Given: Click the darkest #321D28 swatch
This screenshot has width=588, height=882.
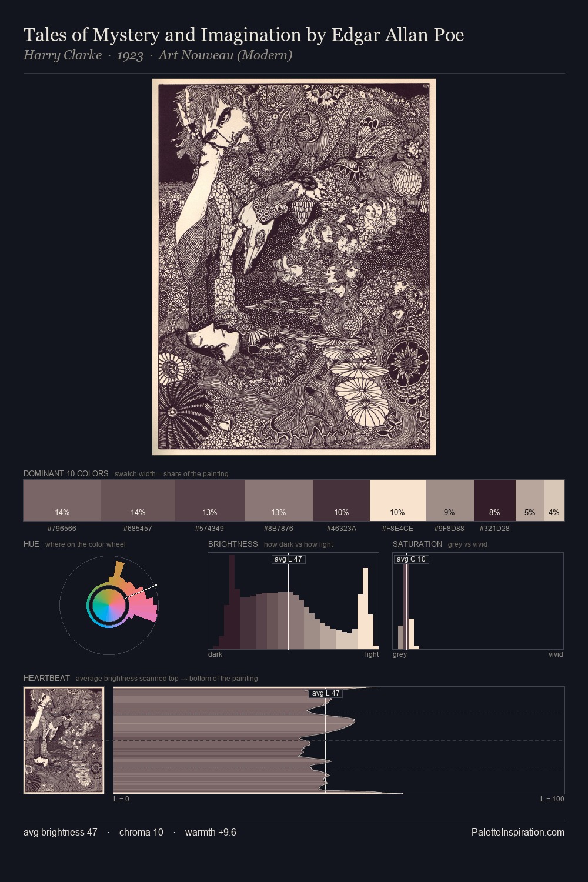Looking at the screenshot, I should pyautogui.click(x=495, y=500).
